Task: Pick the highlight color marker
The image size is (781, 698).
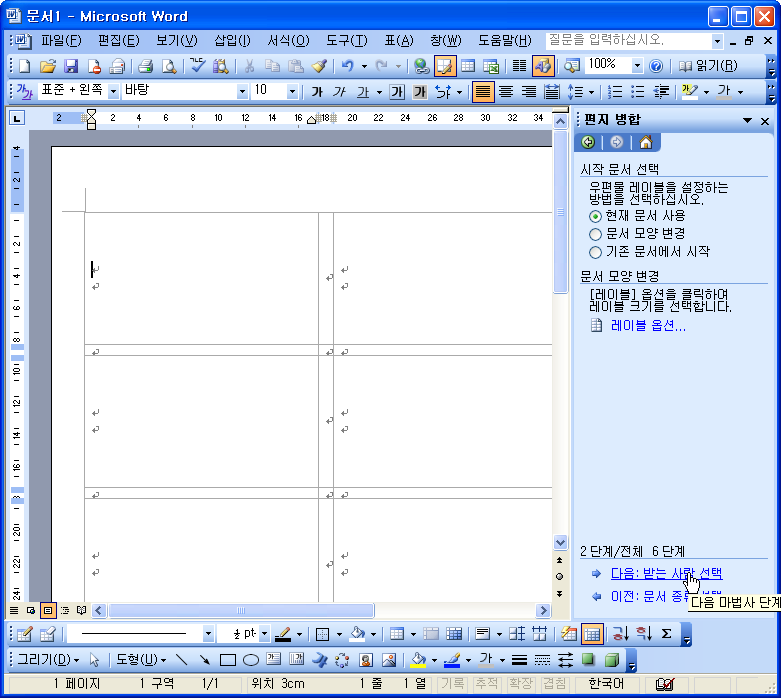Action: point(689,92)
